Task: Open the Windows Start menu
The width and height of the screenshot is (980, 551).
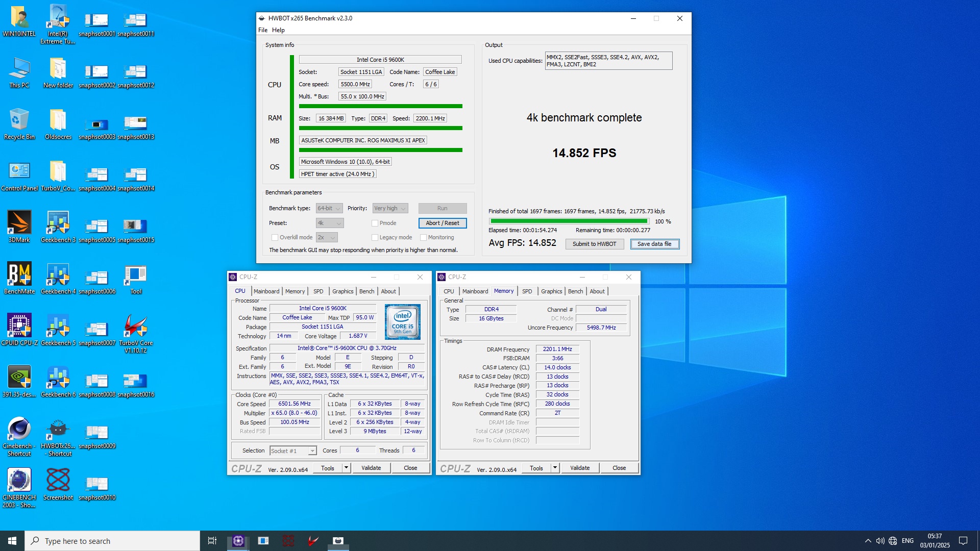Action: pyautogui.click(x=12, y=541)
